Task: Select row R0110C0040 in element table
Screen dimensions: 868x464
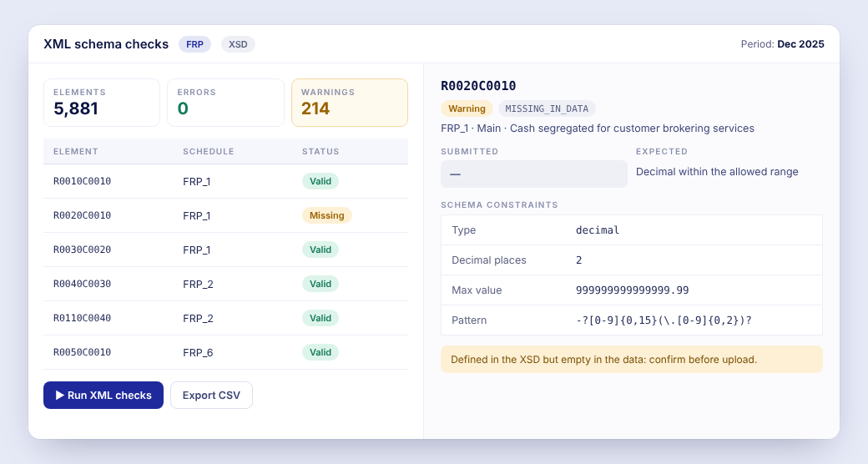Action: click(226, 319)
